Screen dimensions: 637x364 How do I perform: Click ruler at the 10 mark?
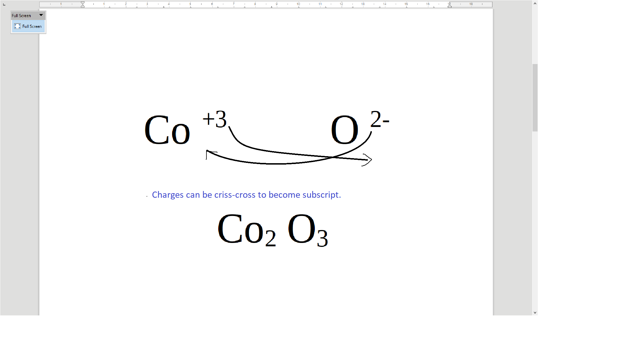click(x=298, y=4)
